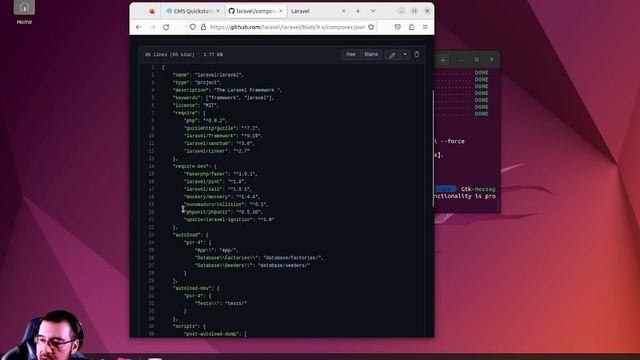Click the "spatie/laravel-ignition" dependency line
The height and width of the screenshot is (360, 640).
pyautogui.click(x=229, y=220)
